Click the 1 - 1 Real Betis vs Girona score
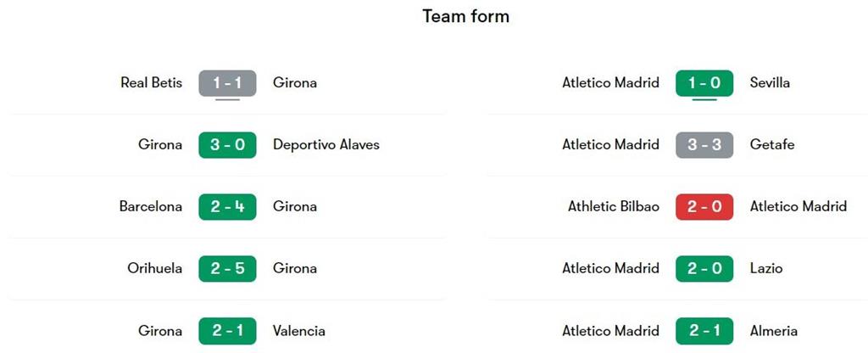Viewport: 868px width, 353px height. [227, 83]
